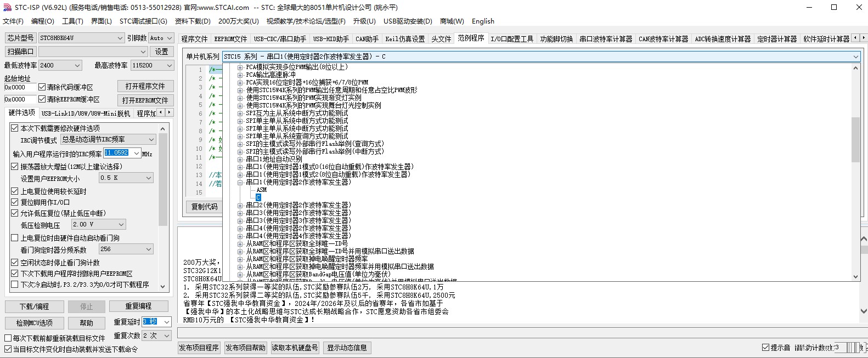This screenshot has height=358, width=868.
Task: Open 最低波特率 2400 dropdown
Action: click(60, 65)
